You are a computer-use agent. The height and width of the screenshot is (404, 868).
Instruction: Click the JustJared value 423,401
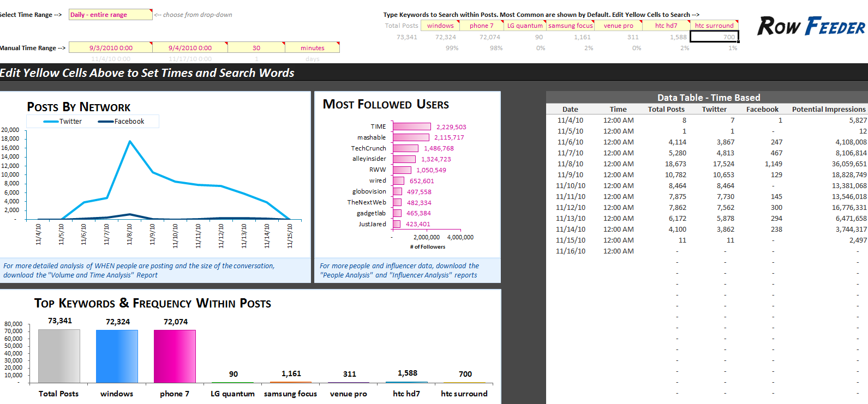tap(418, 224)
